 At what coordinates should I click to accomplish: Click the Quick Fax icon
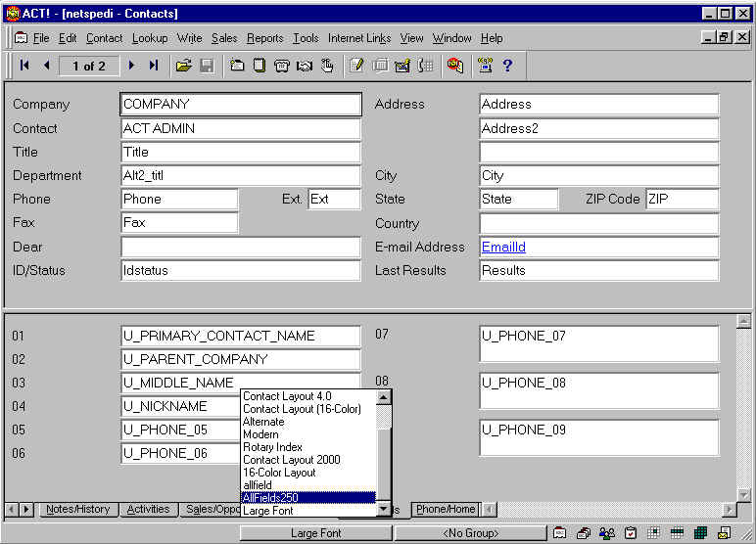380,65
